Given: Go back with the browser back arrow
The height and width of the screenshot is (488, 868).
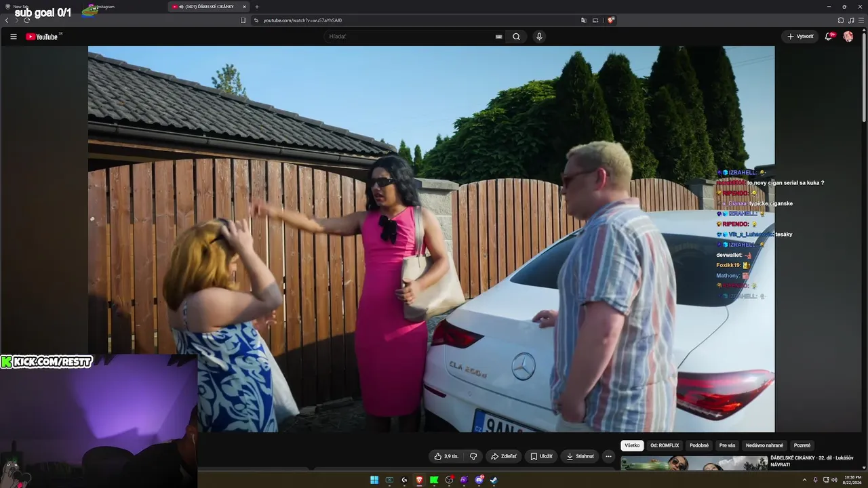Looking at the screenshot, I should tap(7, 20).
